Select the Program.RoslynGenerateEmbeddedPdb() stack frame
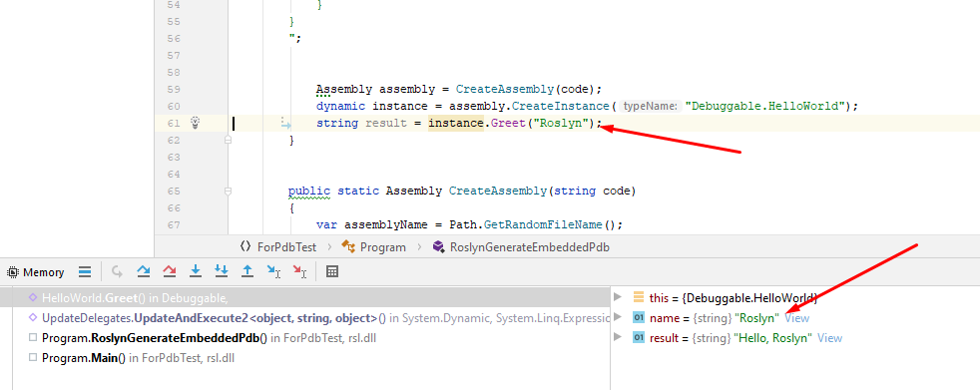 point(305,338)
